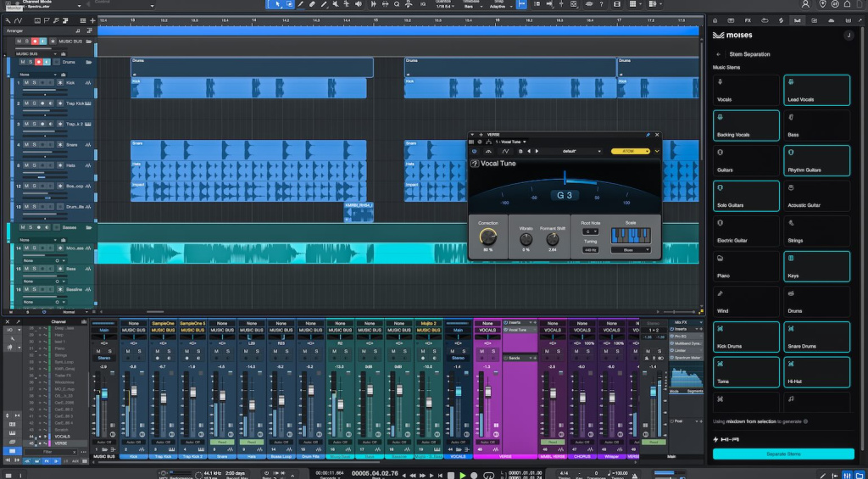
Task: Toggle the Loop transport button
Action: point(489,475)
